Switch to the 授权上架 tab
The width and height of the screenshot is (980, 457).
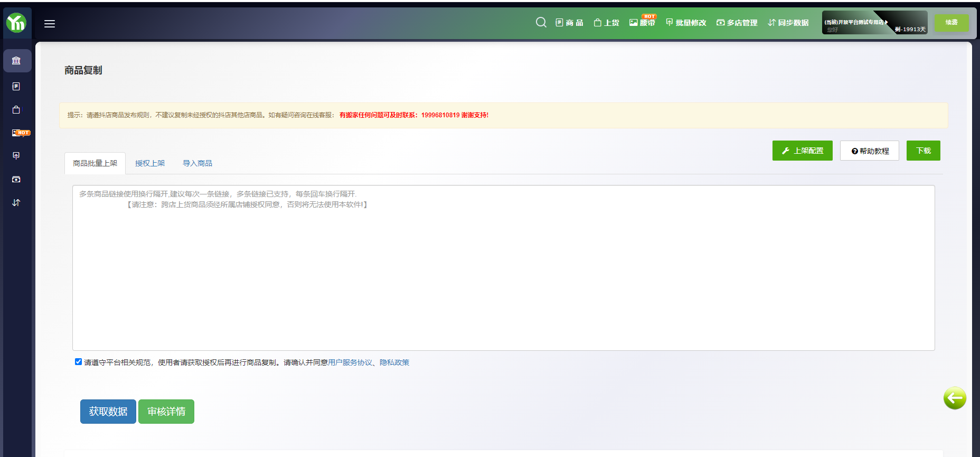[x=150, y=163]
